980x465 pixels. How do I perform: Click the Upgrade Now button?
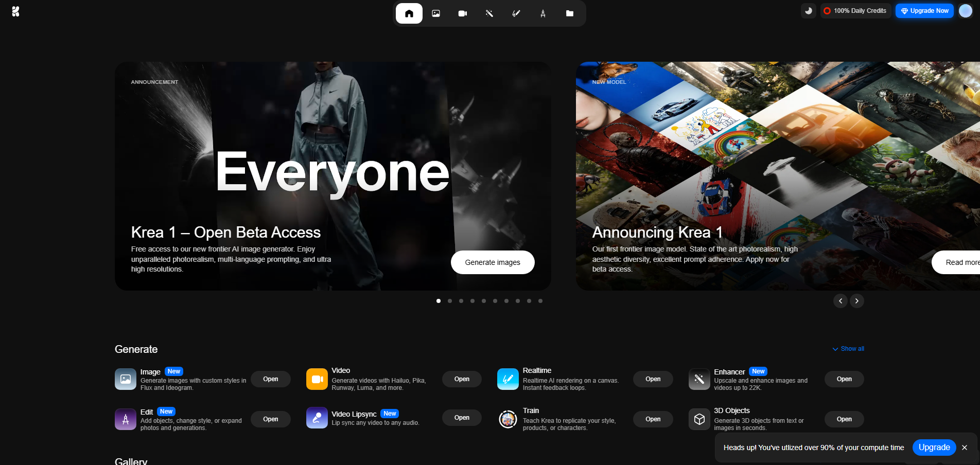[x=924, y=11]
